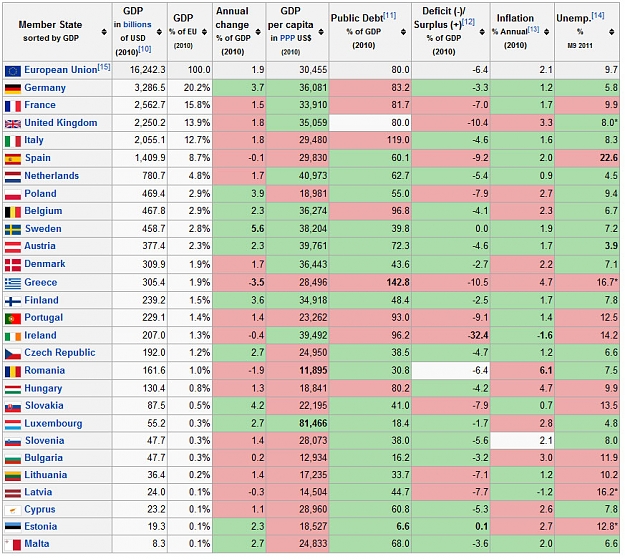Click the Poland flag icon
Image resolution: width=625 pixels, height=559 pixels.
pyautogui.click(x=13, y=195)
